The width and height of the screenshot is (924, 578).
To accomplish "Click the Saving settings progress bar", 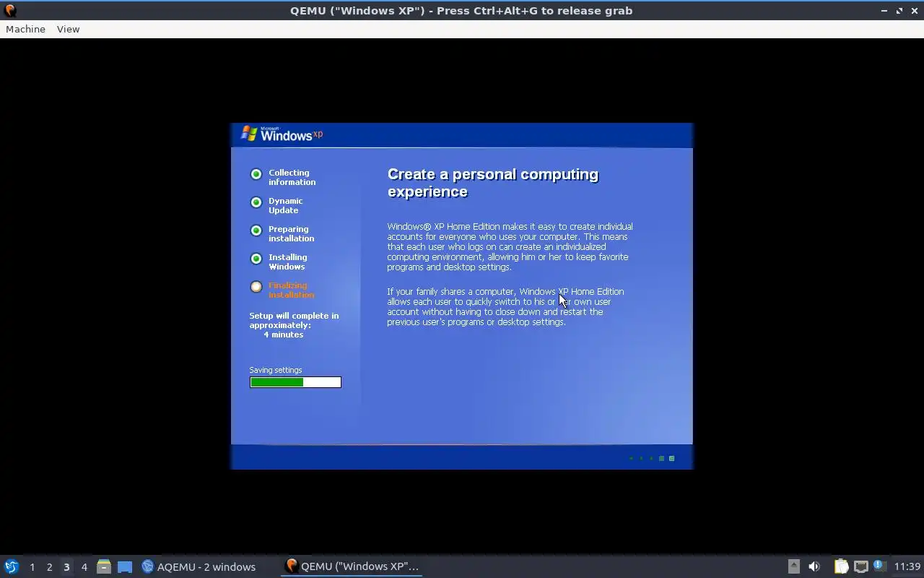I will [295, 382].
